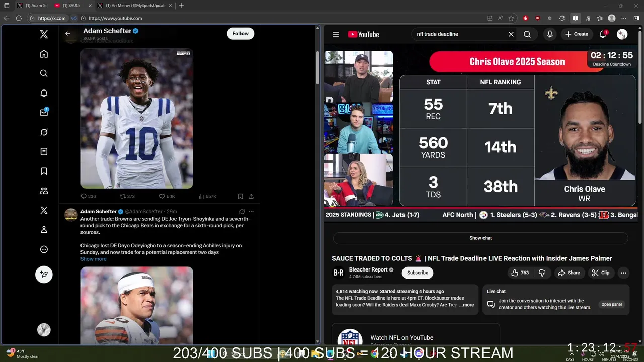Bookmark the Colts photo post

point(240,196)
